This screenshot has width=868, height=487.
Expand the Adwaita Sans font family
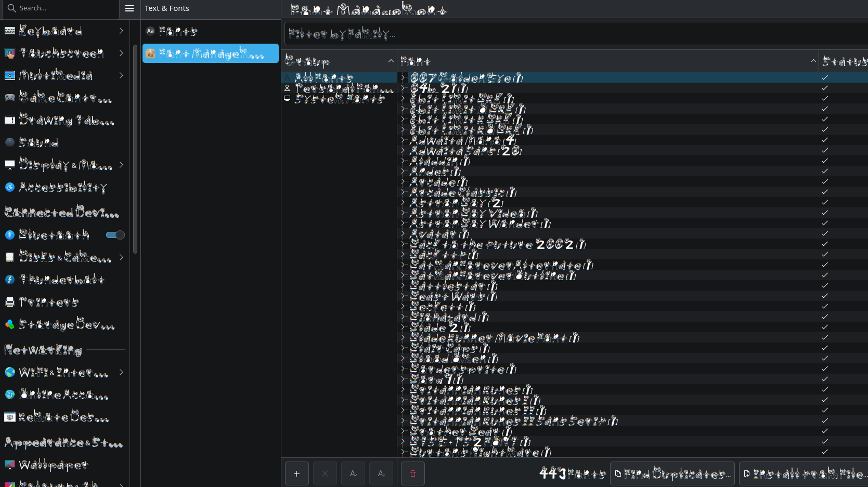click(x=403, y=151)
